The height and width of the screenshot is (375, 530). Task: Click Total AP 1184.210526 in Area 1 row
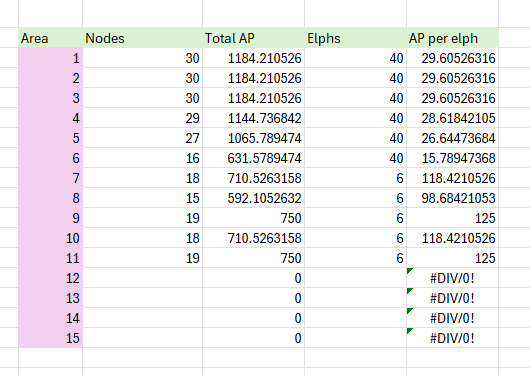click(254, 58)
